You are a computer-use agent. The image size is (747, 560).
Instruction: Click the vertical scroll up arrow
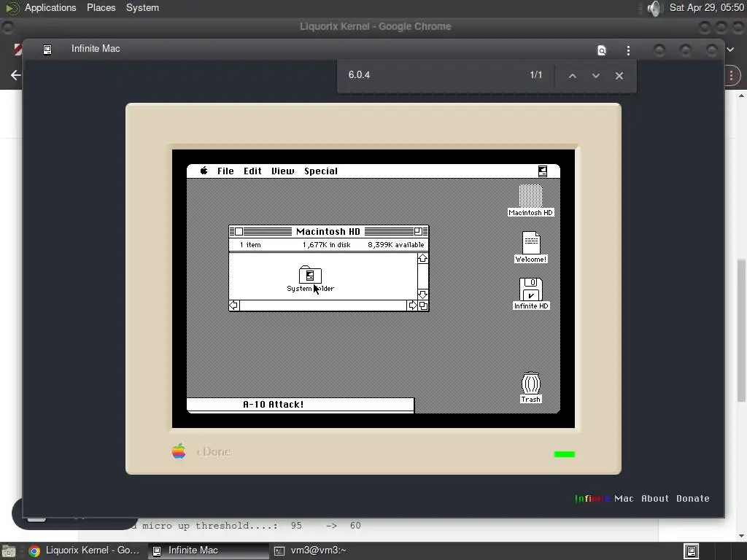tap(422, 259)
